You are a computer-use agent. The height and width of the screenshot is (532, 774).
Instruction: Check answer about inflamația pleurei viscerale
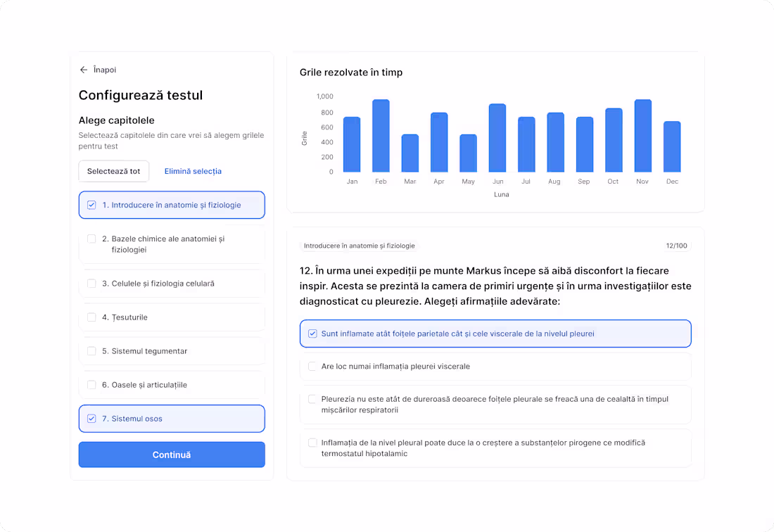[x=313, y=367]
